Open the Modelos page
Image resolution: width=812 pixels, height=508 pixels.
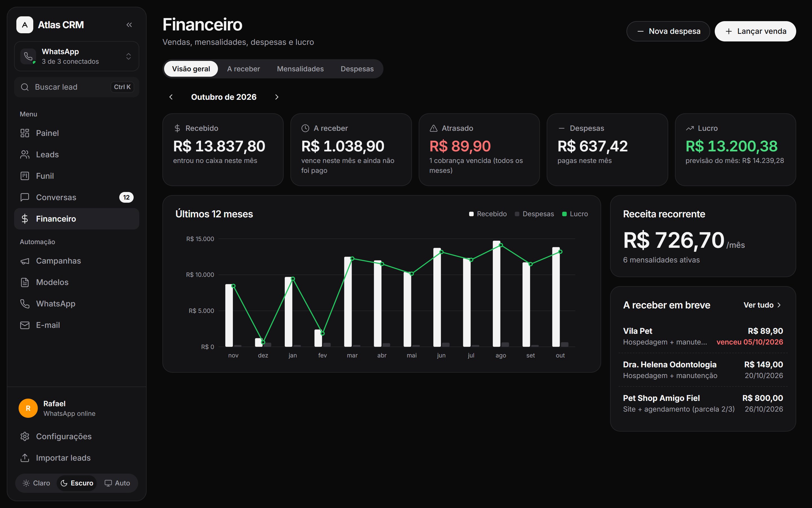(77, 282)
